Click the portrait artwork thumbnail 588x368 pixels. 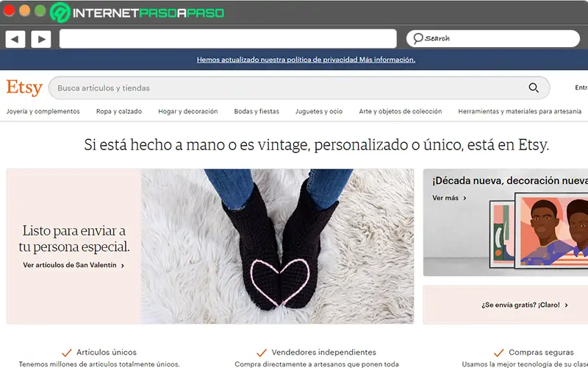(x=551, y=230)
